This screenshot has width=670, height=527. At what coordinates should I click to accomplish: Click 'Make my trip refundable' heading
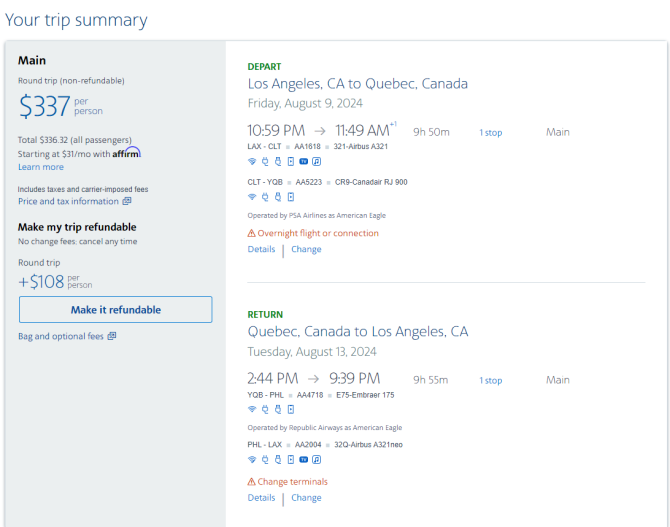77,227
